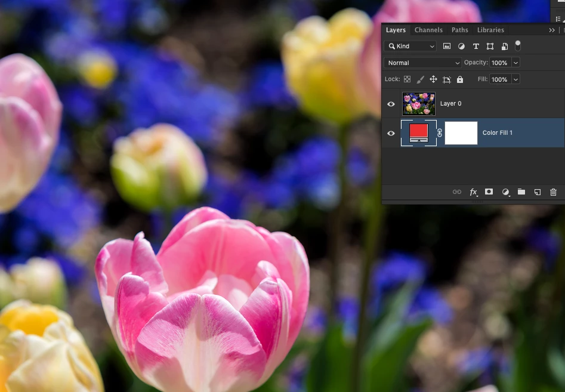Toggle Lock all padlock icon
This screenshot has height=392, width=565.
(x=460, y=79)
